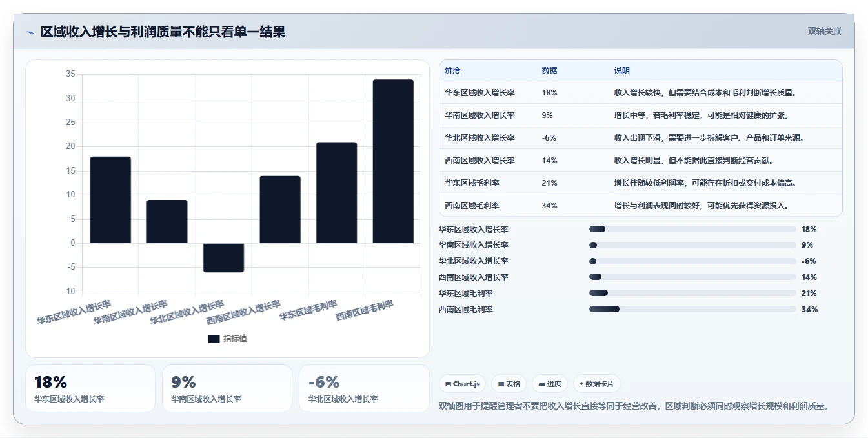This screenshot has height=438, width=868.
Task: Click the 表格 tag chip
Action: click(x=509, y=384)
